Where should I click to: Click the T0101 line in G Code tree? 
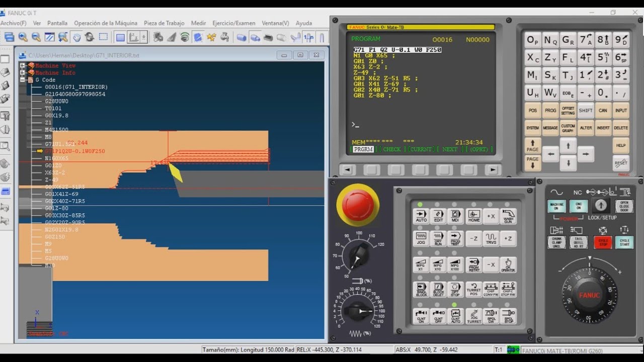53,109
